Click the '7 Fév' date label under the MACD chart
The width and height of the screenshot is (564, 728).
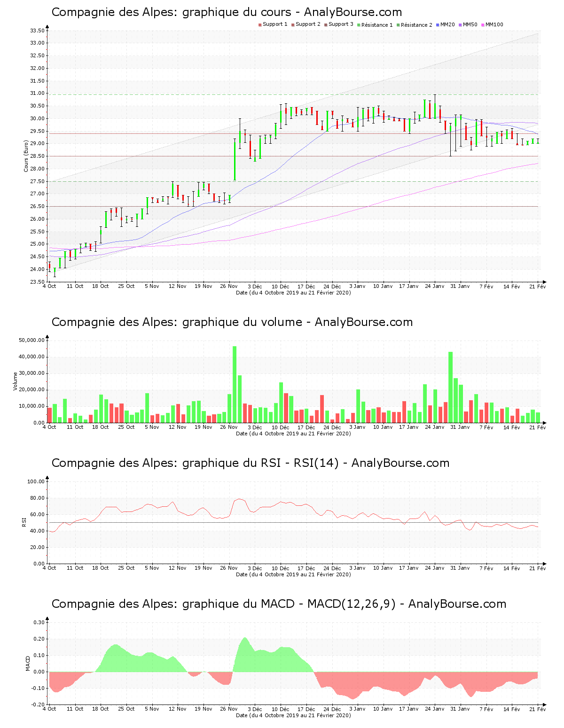pos(486,709)
